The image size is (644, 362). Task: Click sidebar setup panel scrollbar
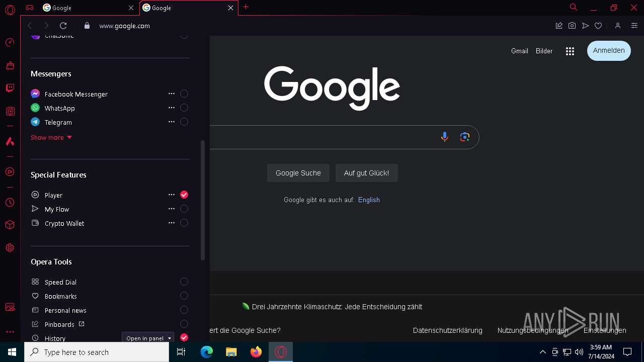pyautogui.click(x=203, y=200)
